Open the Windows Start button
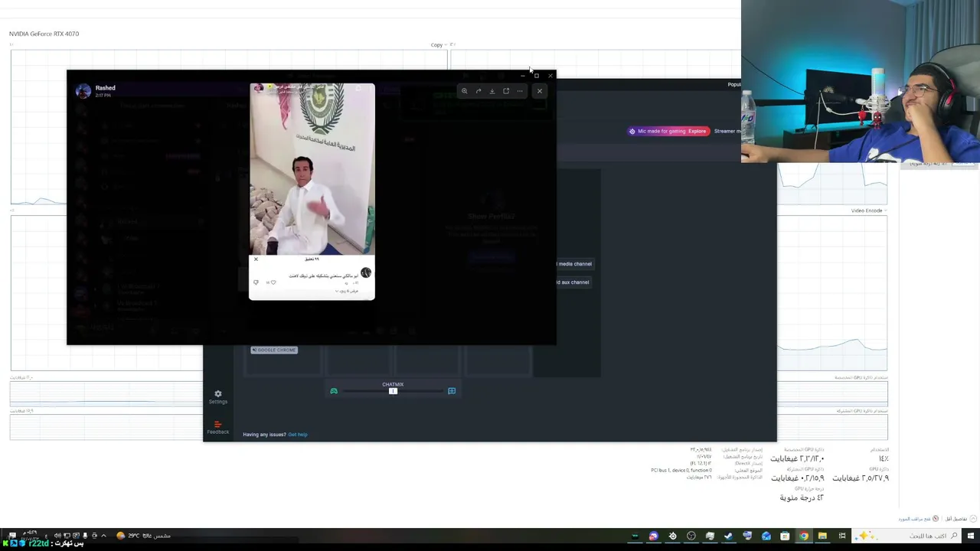 pos(970,536)
